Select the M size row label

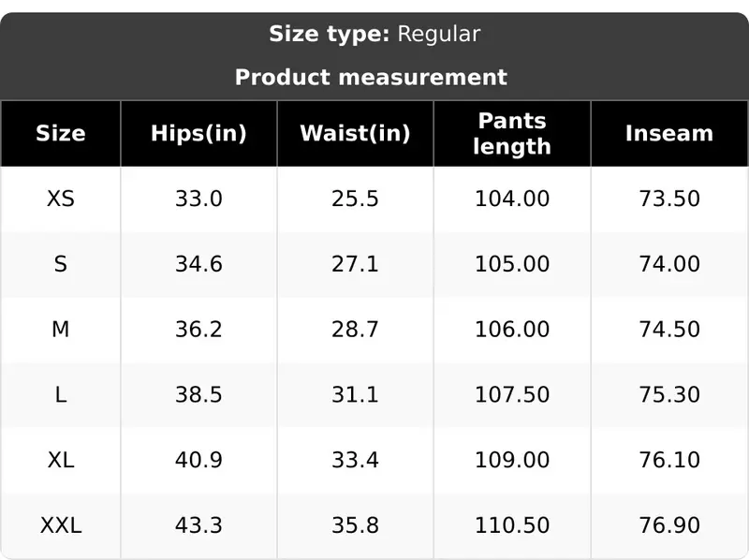[x=61, y=330]
